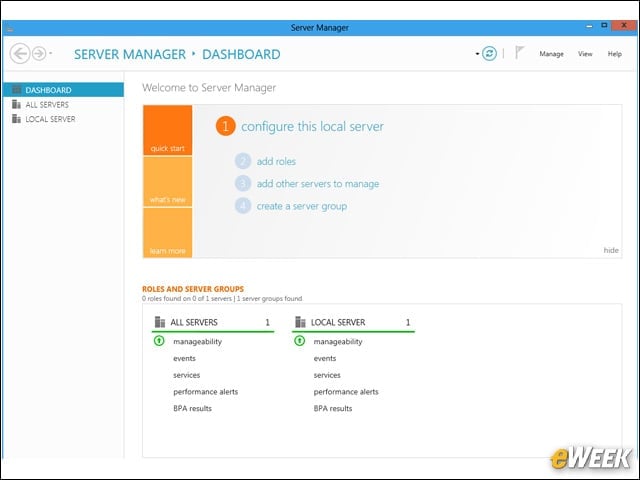Click the Local Server count number 1
The image size is (640, 480).
point(408,322)
